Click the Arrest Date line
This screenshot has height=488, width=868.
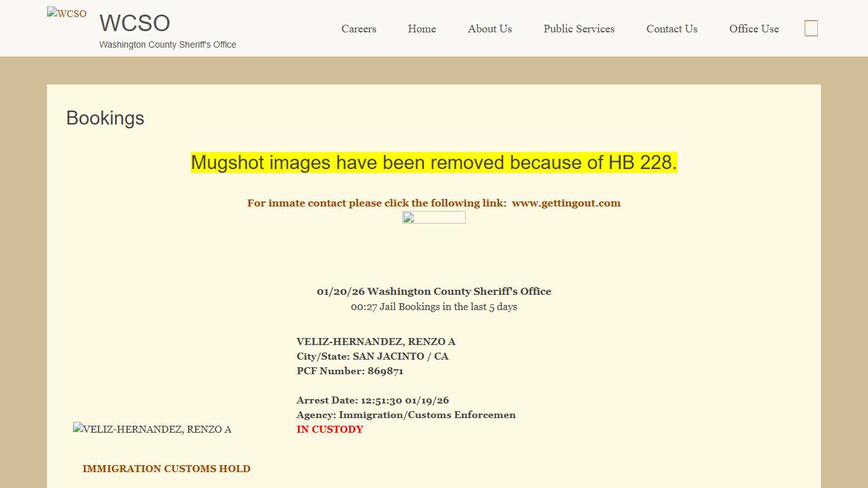372,400
